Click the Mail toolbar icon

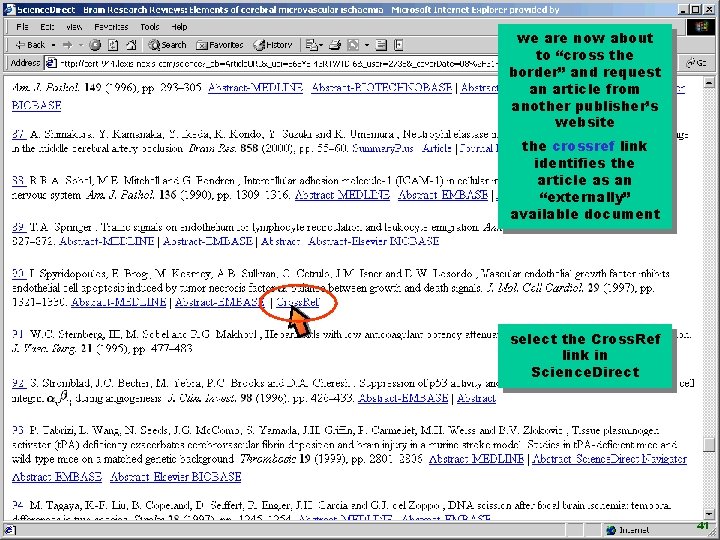[x=312, y=45]
